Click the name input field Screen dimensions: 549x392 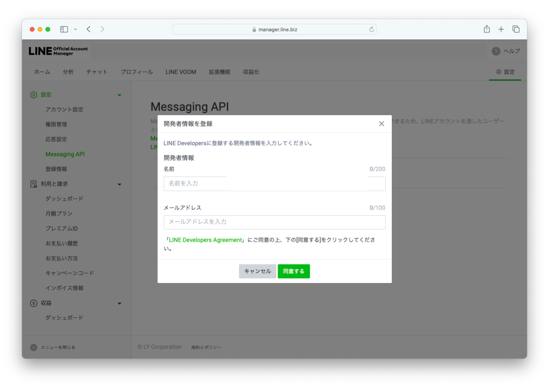pyautogui.click(x=274, y=183)
